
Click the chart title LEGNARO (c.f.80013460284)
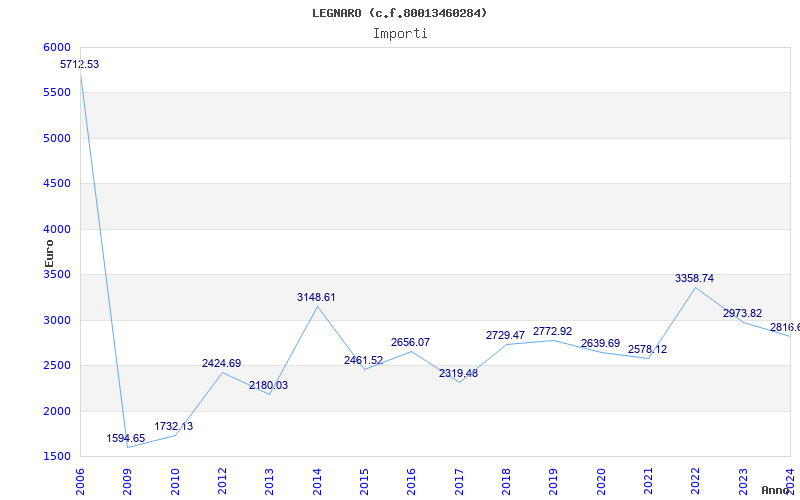(400, 13)
